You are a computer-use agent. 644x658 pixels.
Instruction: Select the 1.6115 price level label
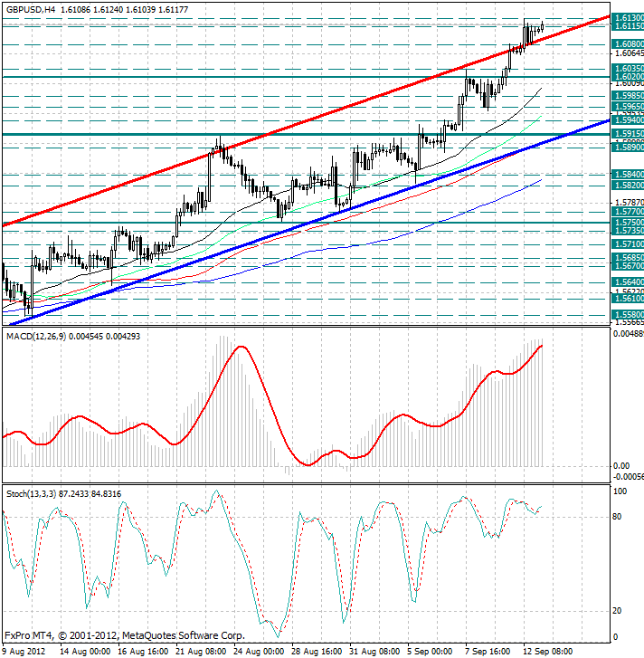click(x=628, y=26)
